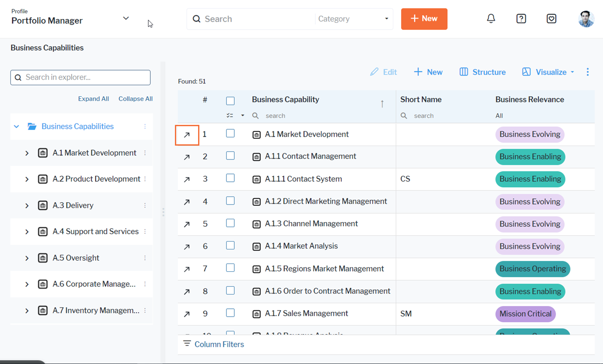
Task: Expand the A.2 Product Development tree node
Action: coord(27,179)
